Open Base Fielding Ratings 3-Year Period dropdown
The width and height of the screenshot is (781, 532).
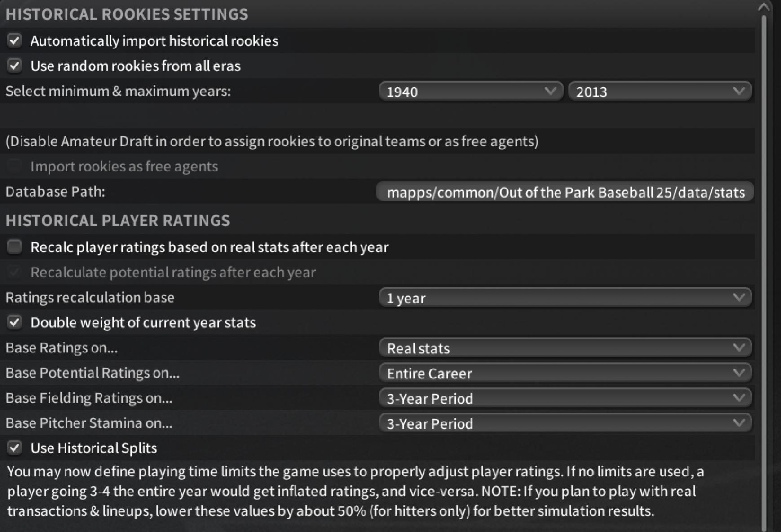click(565, 399)
